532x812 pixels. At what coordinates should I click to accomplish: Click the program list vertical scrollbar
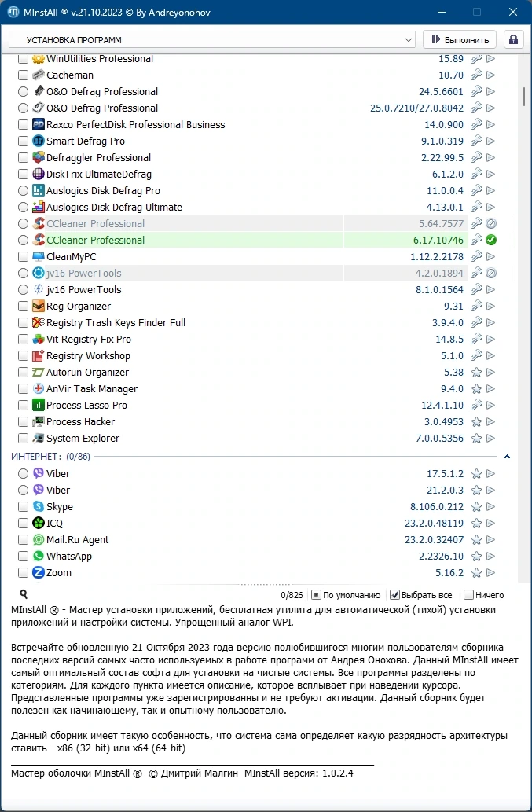(525, 96)
